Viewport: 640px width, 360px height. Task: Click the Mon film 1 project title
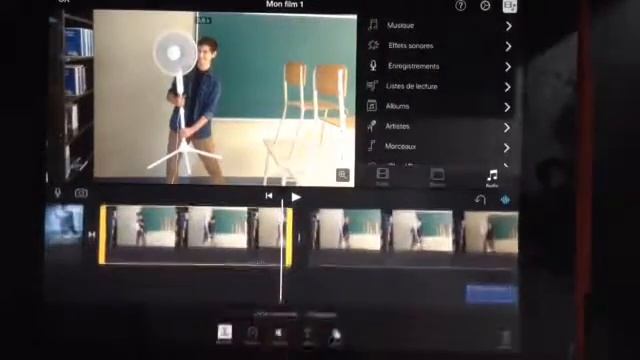pos(284,4)
